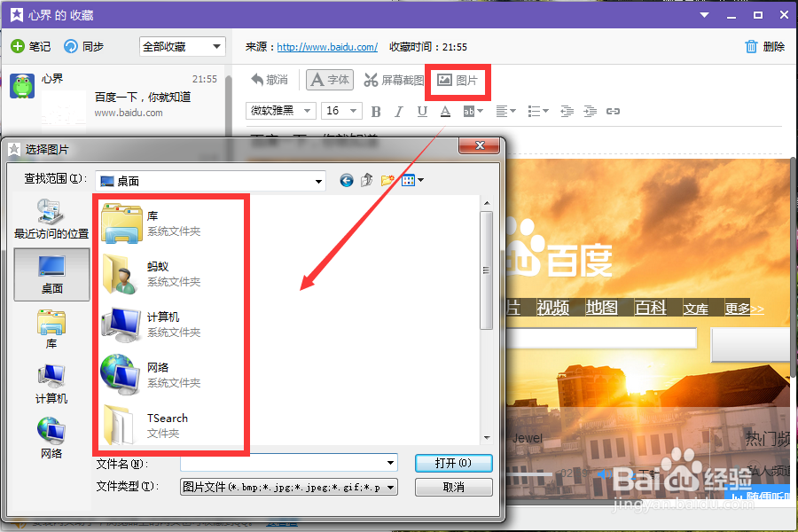Insert hyperlink using link icon
798x532 pixels.
pos(613,111)
